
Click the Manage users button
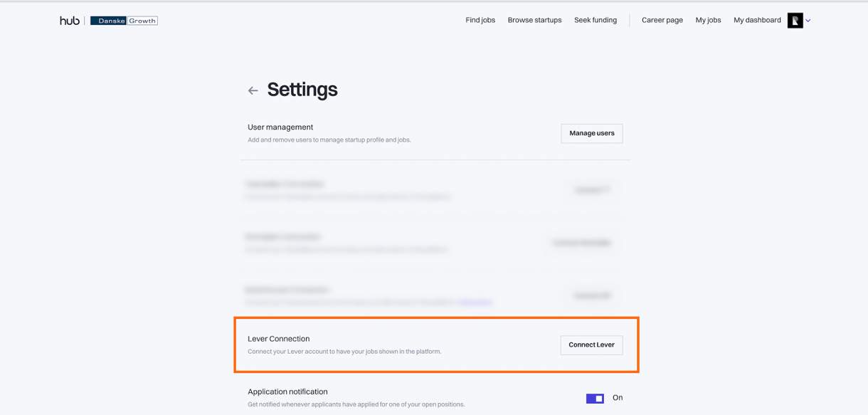(591, 133)
